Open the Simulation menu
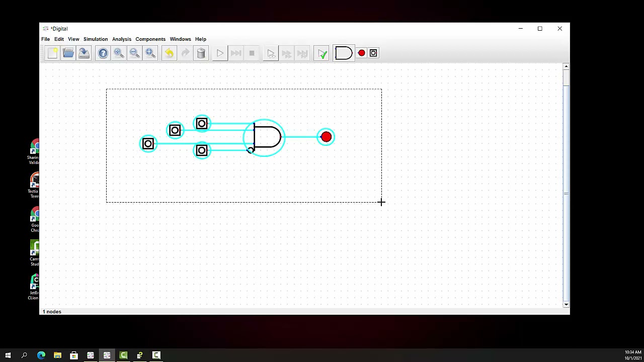This screenshot has width=644, height=362. tap(96, 39)
